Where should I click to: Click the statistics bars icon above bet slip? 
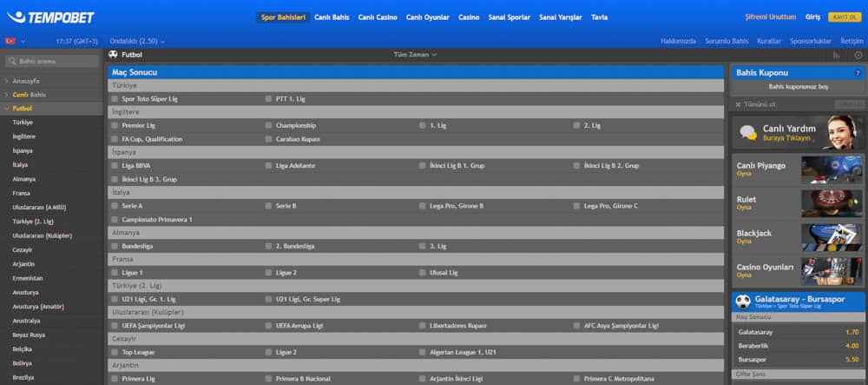[837, 55]
